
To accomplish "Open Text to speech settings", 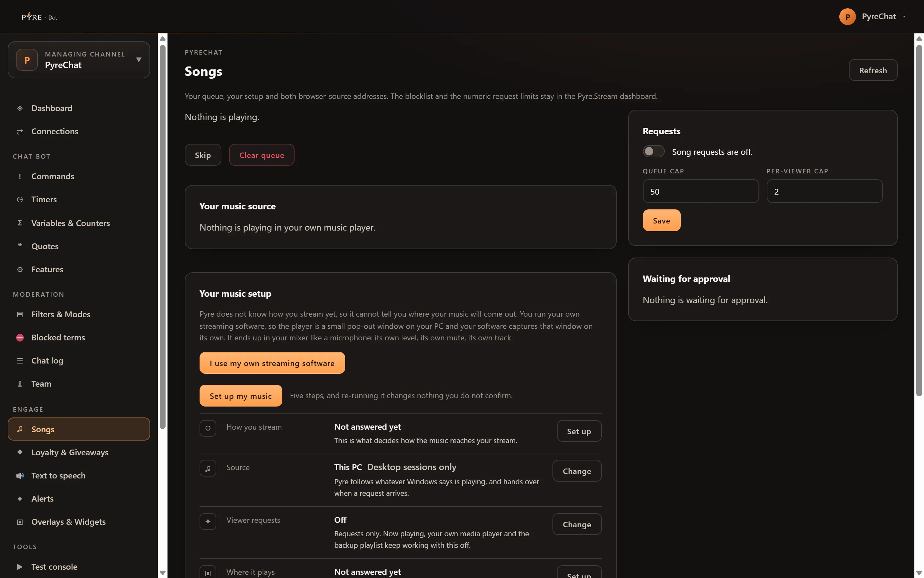I will pyautogui.click(x=79, y=476).
